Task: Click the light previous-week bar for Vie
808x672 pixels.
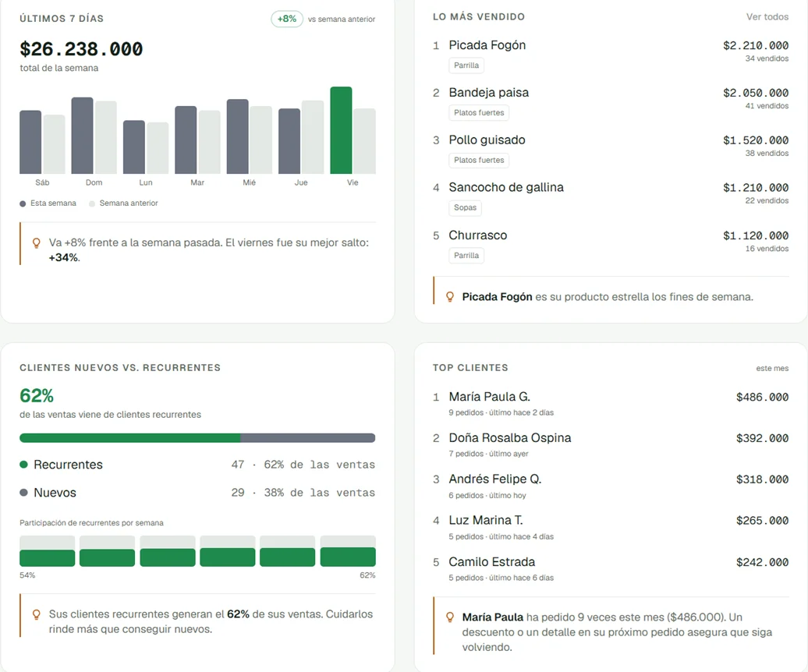Action: (365, 141)
